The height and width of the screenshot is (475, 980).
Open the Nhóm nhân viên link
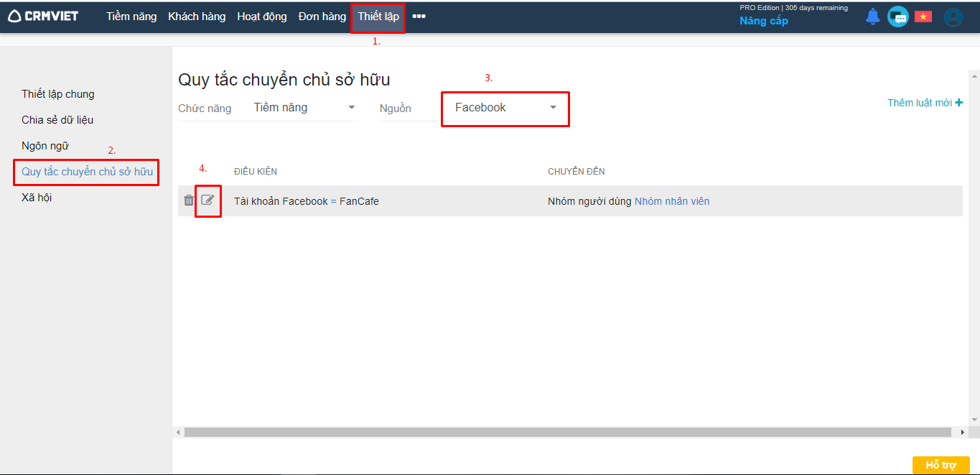672,201
